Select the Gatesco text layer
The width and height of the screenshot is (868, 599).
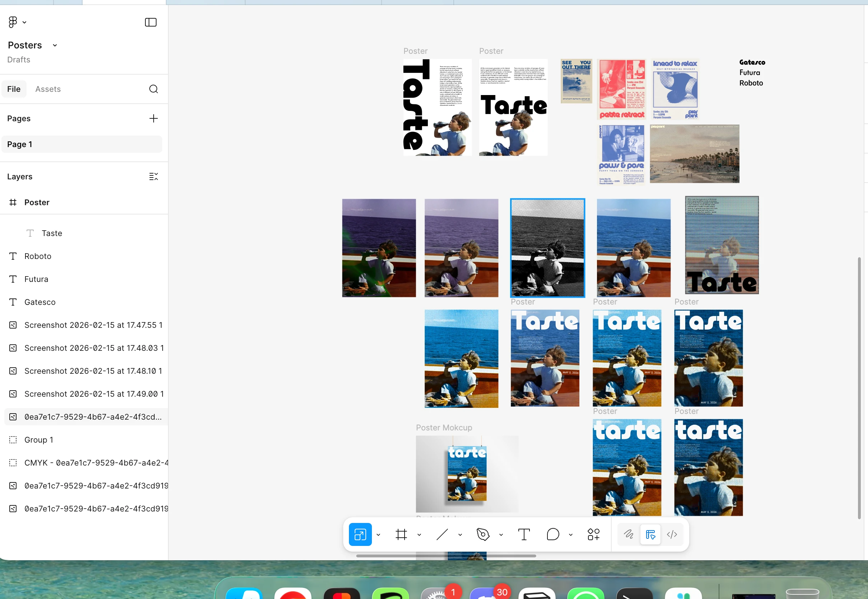click(x=40, y=302)
